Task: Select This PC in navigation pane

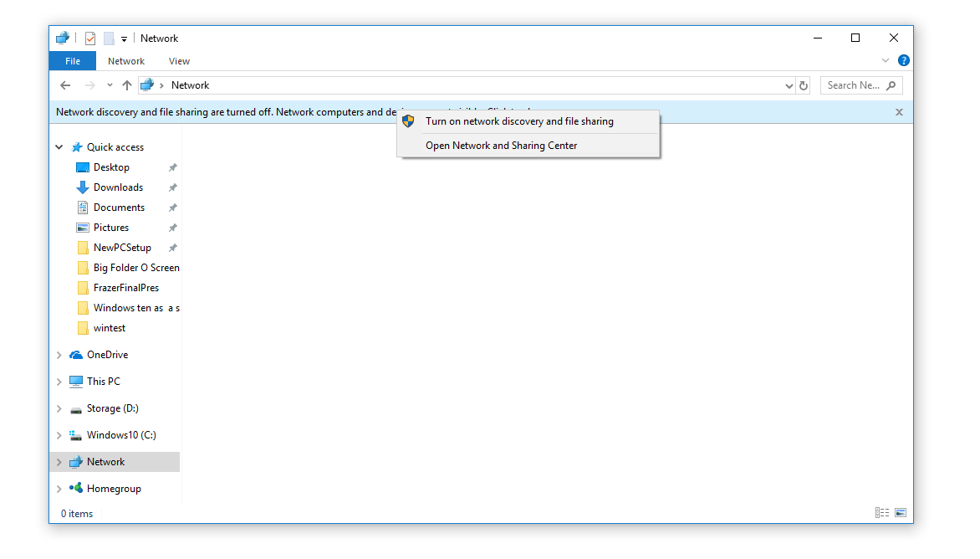Action: coord(103,381)
